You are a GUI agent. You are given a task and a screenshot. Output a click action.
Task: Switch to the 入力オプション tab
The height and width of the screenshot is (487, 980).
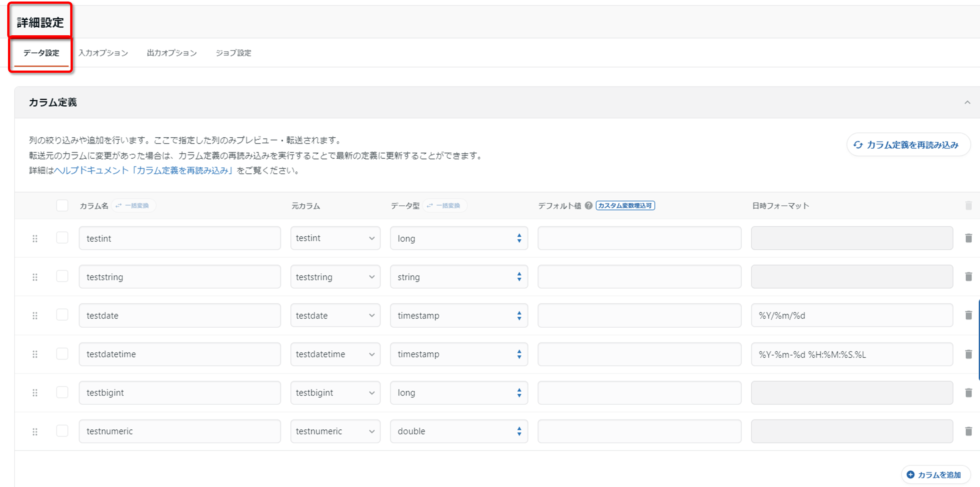103,53
